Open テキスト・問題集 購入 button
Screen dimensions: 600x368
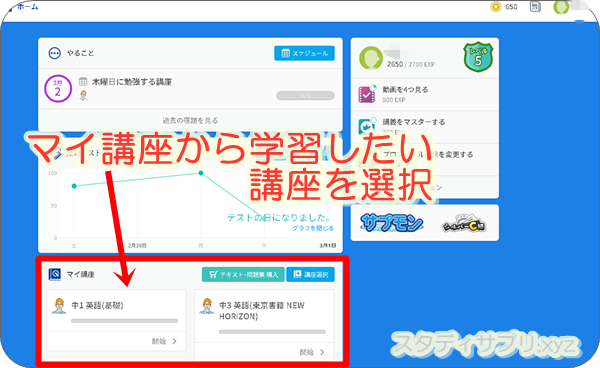tap(243, 274)
